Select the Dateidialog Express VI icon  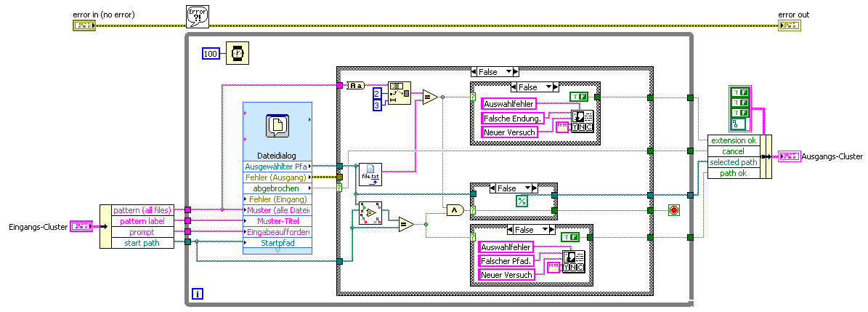pos(278,125)
